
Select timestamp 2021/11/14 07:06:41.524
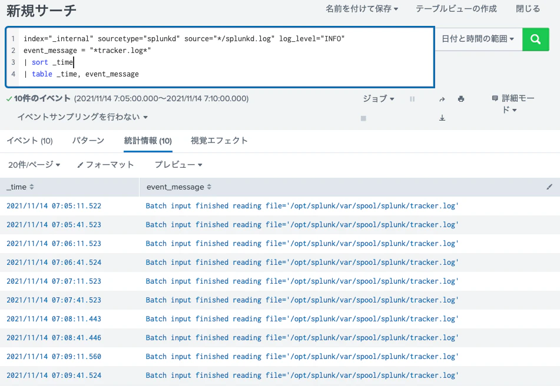click(54, 263)
